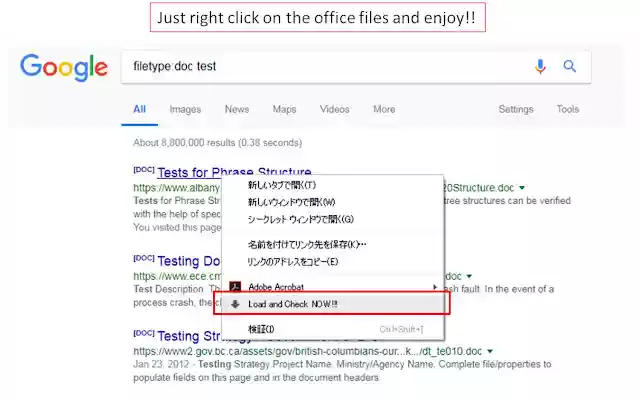The width and height of the screenshot is (640, 400).
Task: Expand the More search options
Action: (384, 109)
